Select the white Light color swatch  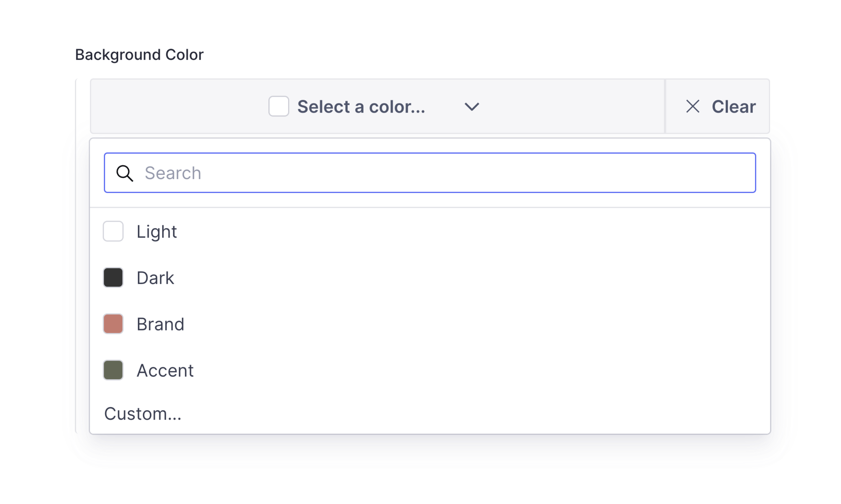(x=113, y=231)
